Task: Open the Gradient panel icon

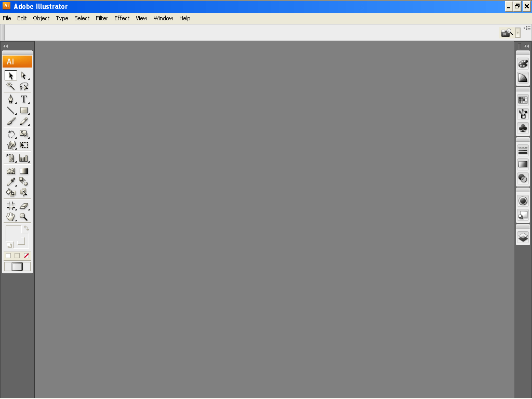Action: (523, 164)
